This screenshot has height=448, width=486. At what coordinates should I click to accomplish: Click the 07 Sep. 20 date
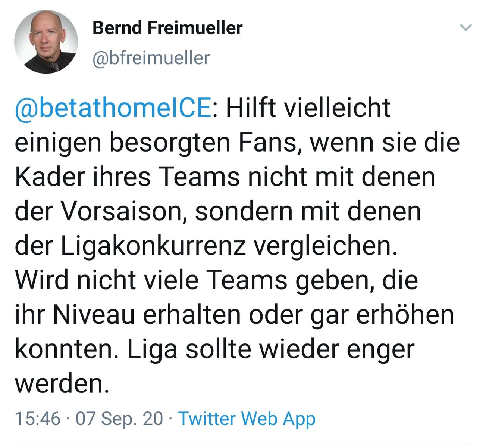tap(119, 419)
